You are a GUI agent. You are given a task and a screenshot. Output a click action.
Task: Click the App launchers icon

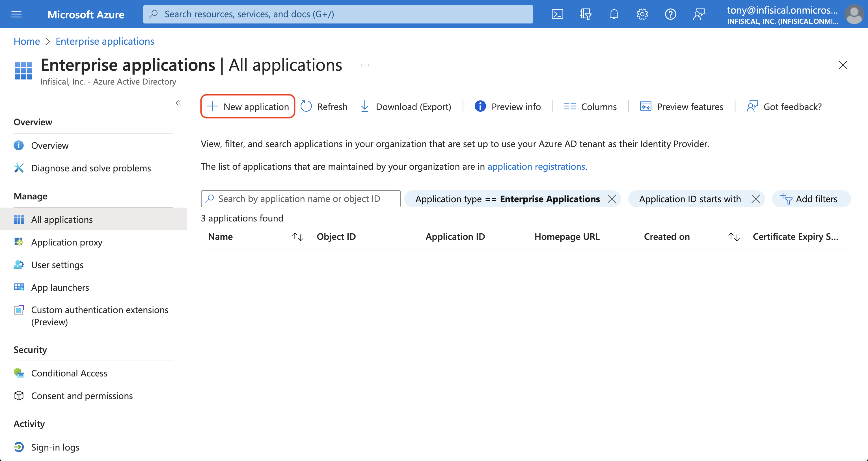pos(19,287)
